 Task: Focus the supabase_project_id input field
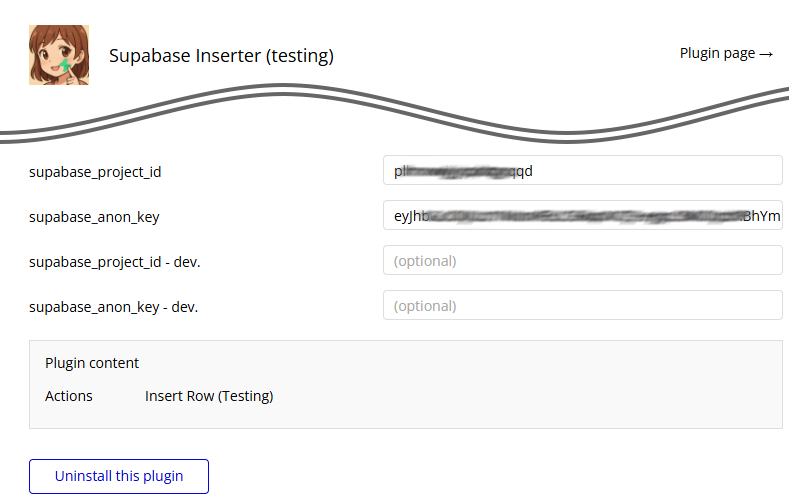[x=583, y=171]
